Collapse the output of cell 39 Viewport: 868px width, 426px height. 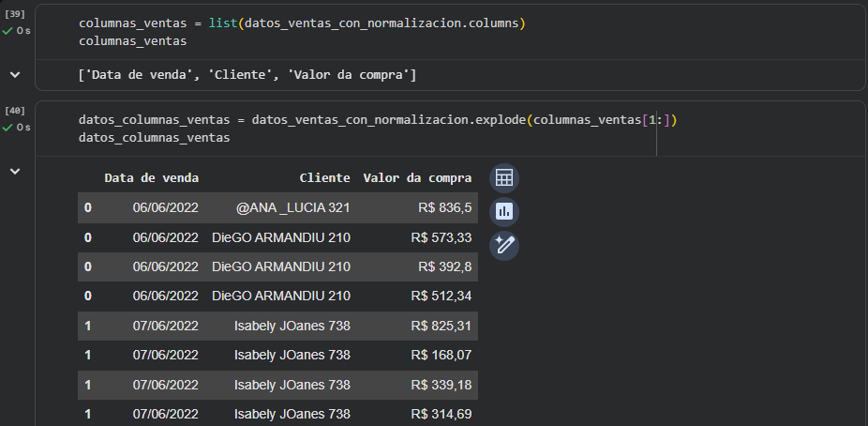pyautogui.click(x=15, y=74)
